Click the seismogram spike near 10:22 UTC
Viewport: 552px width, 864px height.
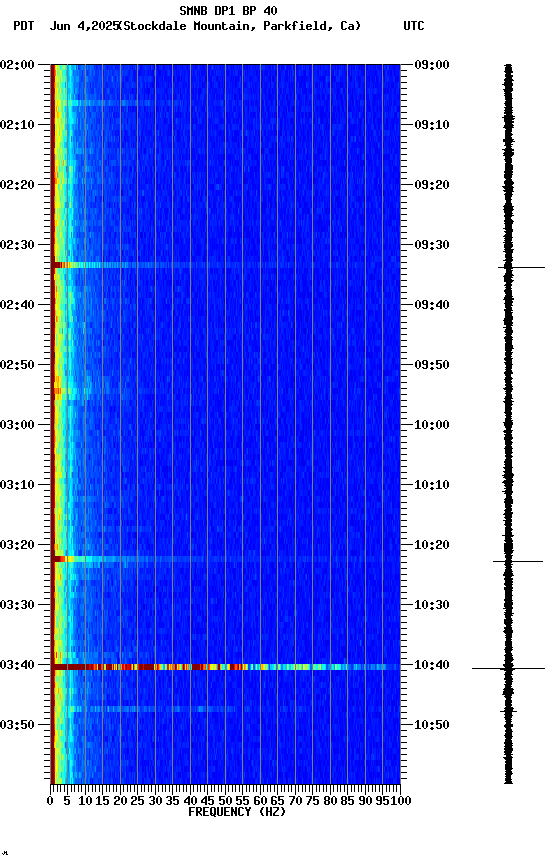(518, 561)
